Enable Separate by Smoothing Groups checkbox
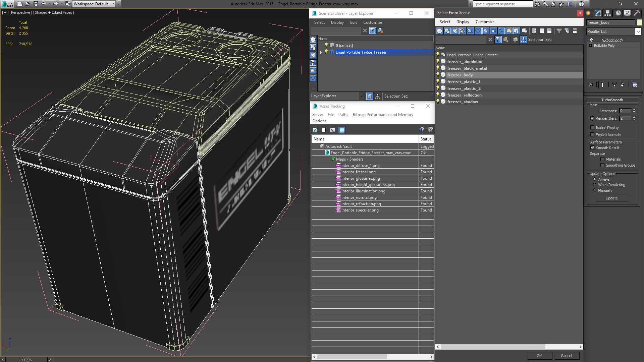Screen dimensions: 644x362 coord(602,165)
